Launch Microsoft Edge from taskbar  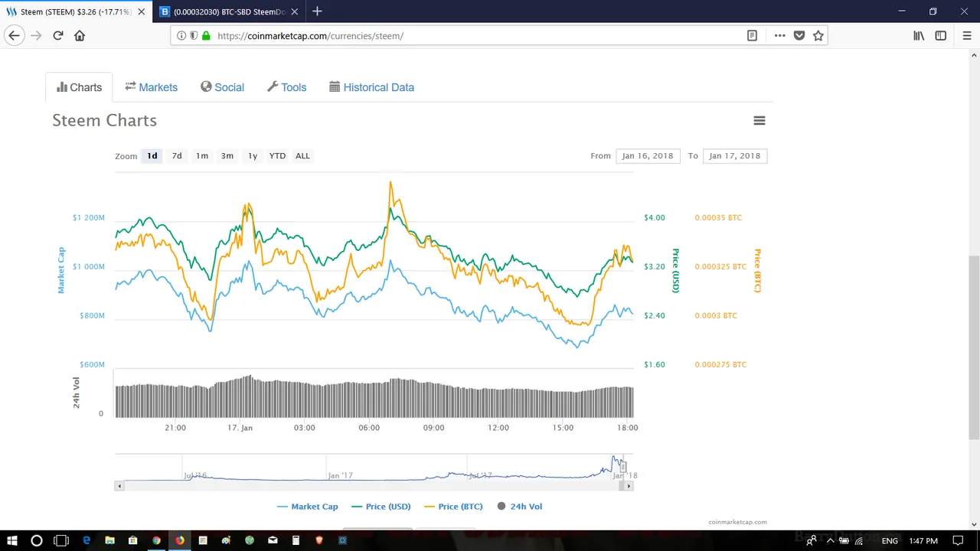click(87, 540)
